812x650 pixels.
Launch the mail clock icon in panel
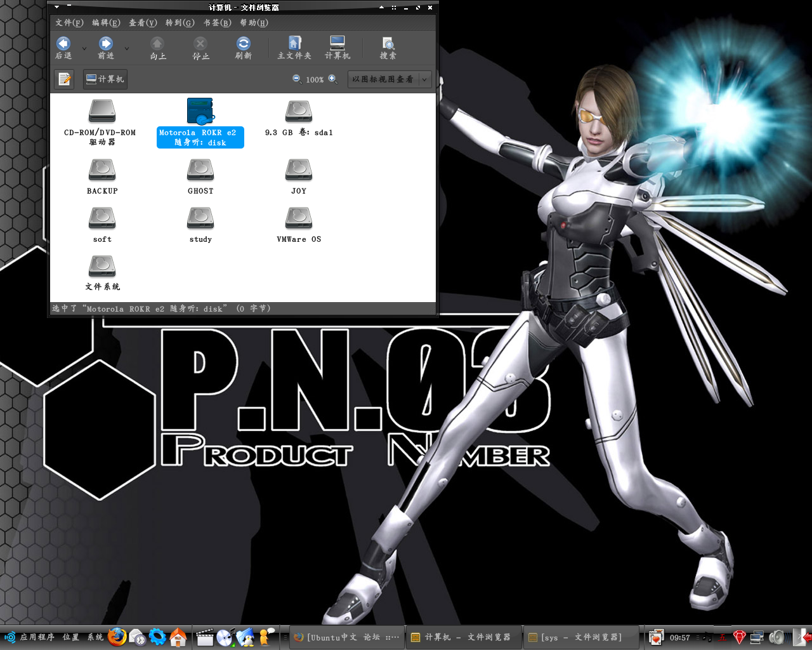(137, 637)
